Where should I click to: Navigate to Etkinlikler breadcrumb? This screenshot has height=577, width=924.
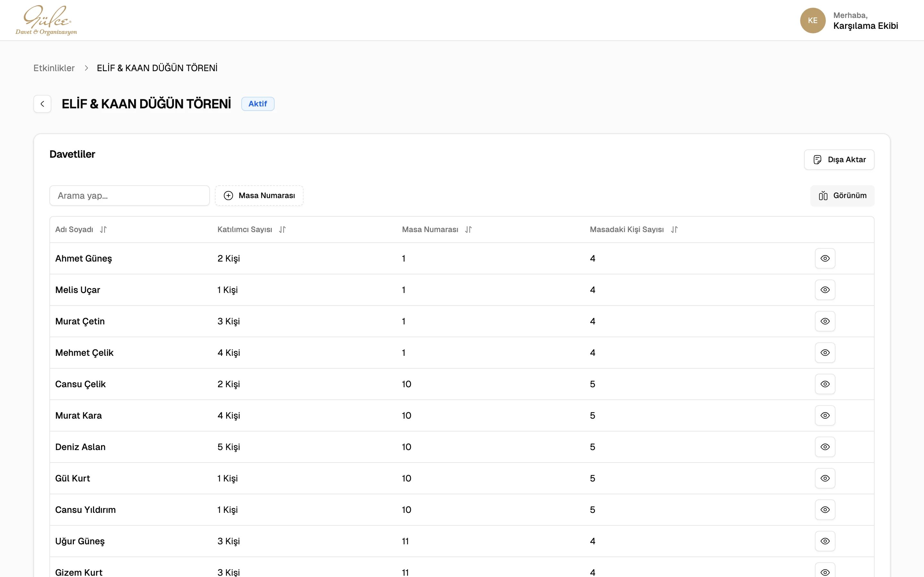[x=54, y=68]
